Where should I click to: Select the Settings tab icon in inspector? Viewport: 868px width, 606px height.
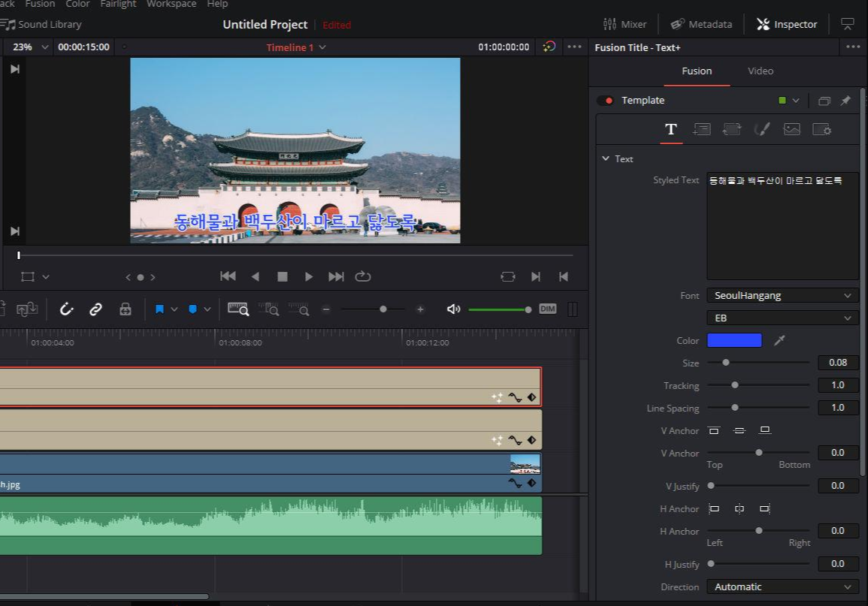(821, 129)
